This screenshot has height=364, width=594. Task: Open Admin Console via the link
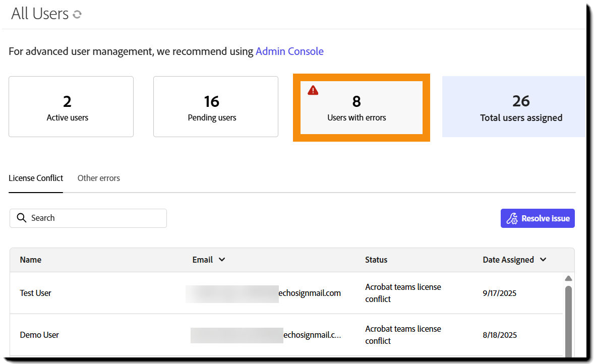coord(289,51)
